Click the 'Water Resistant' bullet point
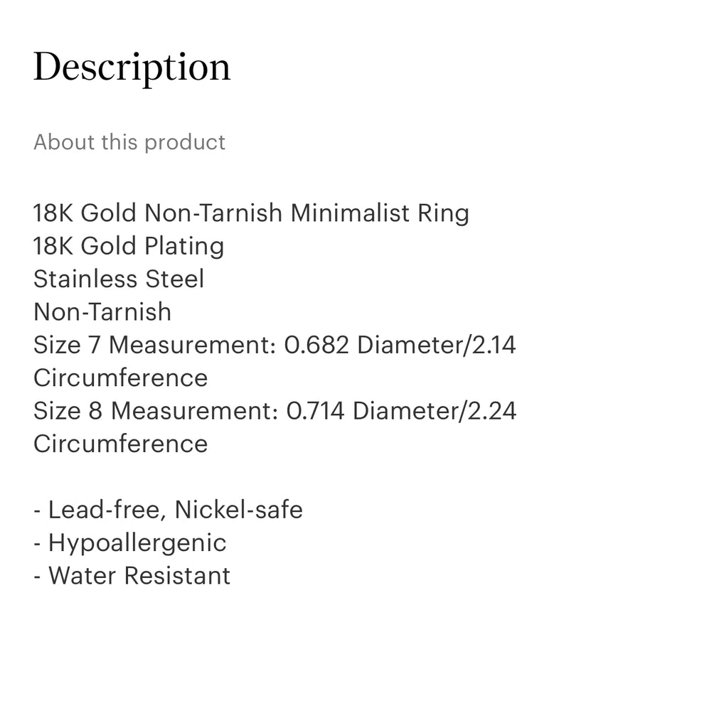This screenshot has width=709, height=728. pyautogui.click(x=139, y=576)
